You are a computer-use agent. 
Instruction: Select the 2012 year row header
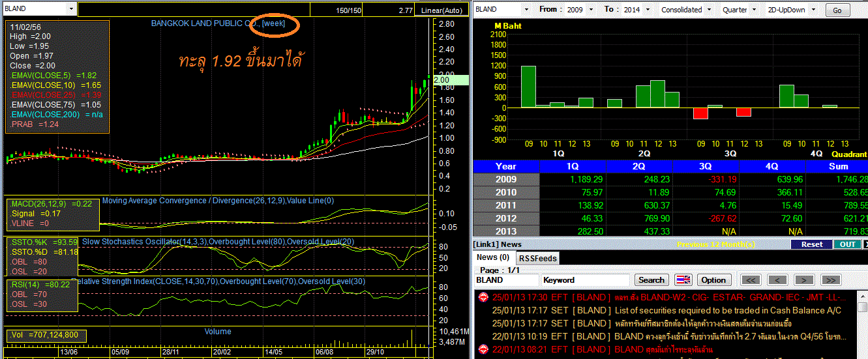506,218
